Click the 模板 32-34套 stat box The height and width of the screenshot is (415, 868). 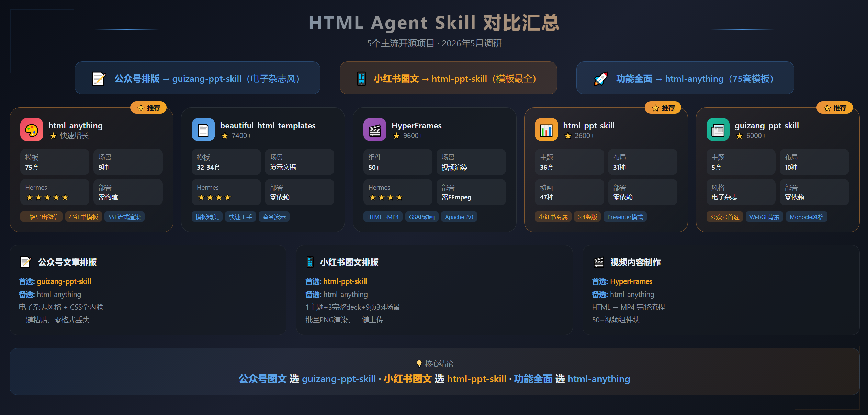coord(226,162)
